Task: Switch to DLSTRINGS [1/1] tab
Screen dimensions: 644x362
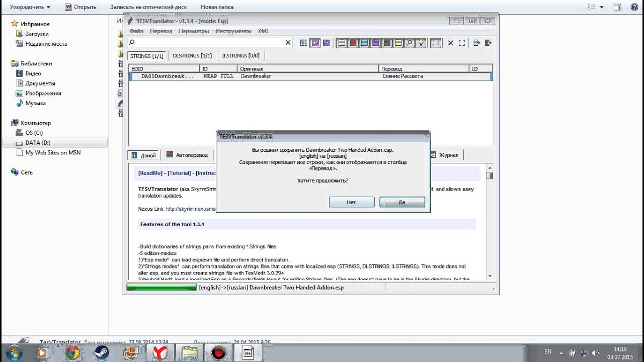Action: (x=192, y=56)
